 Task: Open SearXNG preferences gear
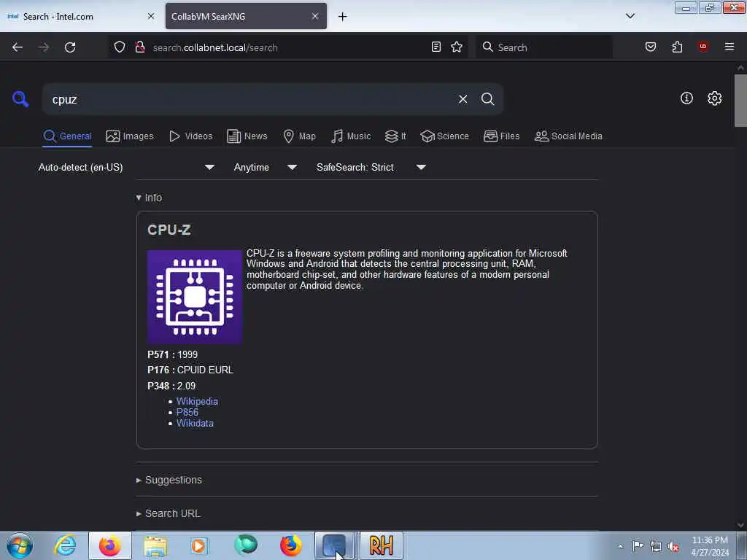pyautogui.click(x=714, y=98)
